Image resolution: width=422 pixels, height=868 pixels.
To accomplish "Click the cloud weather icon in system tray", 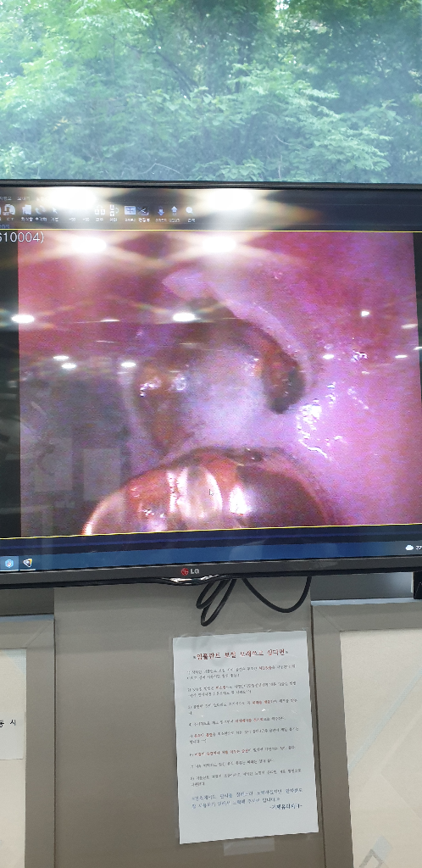I will tap(409, 548).
